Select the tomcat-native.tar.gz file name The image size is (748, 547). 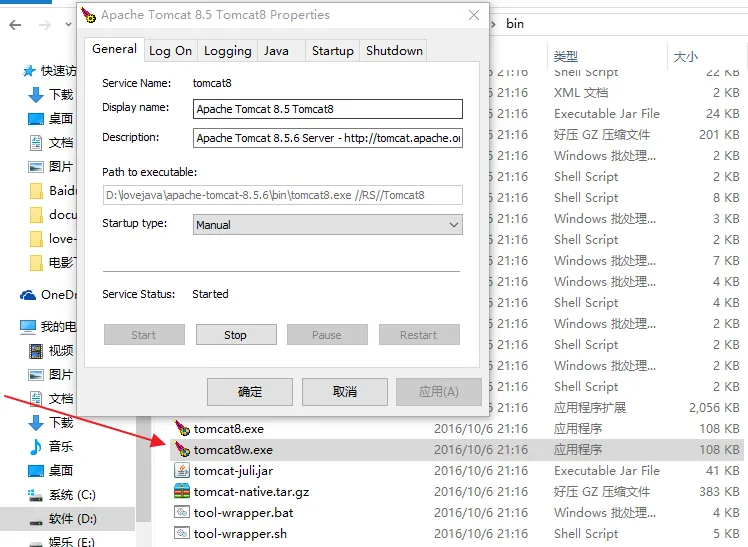click(x=251, y=492)
